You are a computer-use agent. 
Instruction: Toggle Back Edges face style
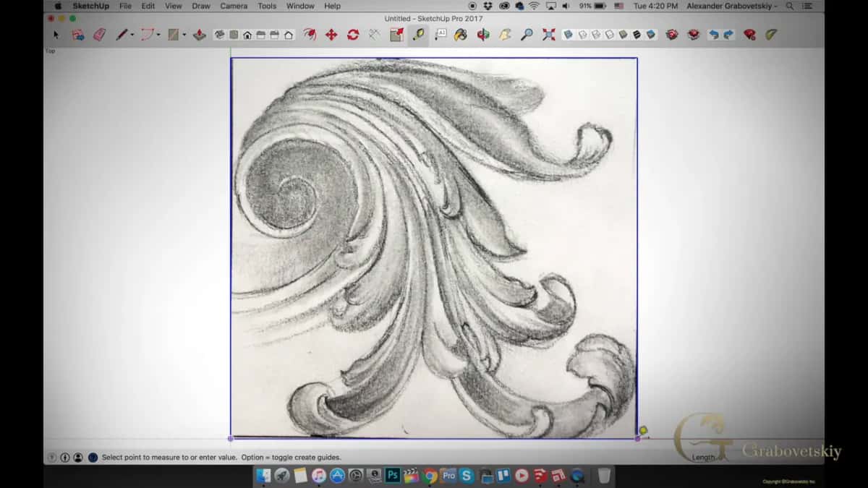pyautogui.click(x=582, y=35)
